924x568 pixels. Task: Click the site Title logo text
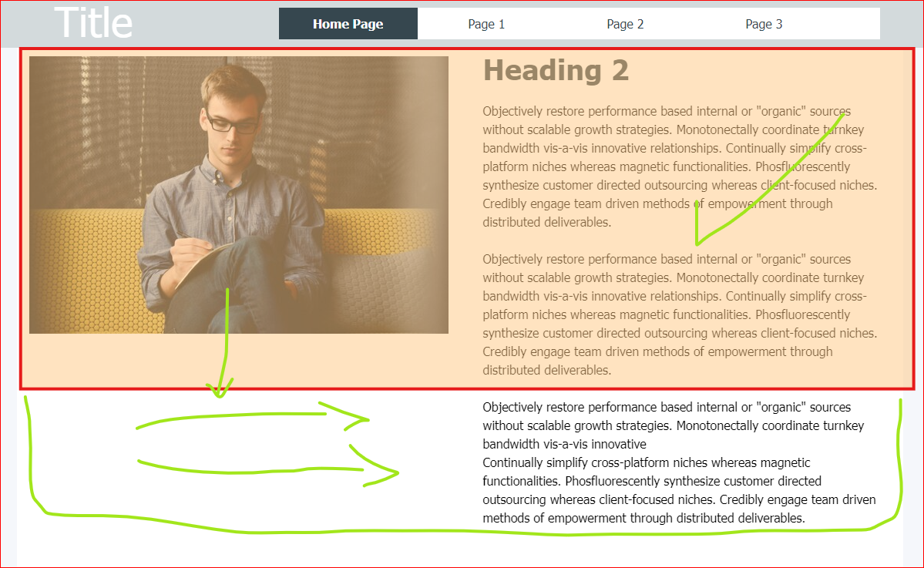click(93, 22)
